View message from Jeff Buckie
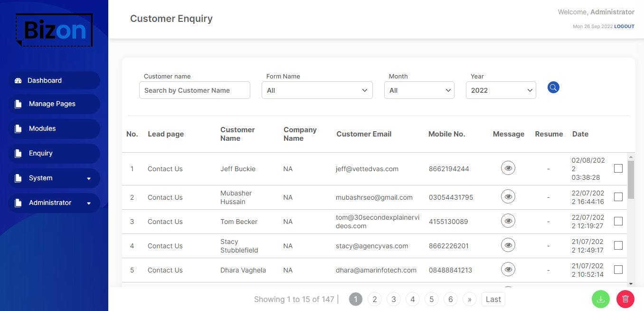The height and width of the screenshot is (311, 644). tap(508, 168)
